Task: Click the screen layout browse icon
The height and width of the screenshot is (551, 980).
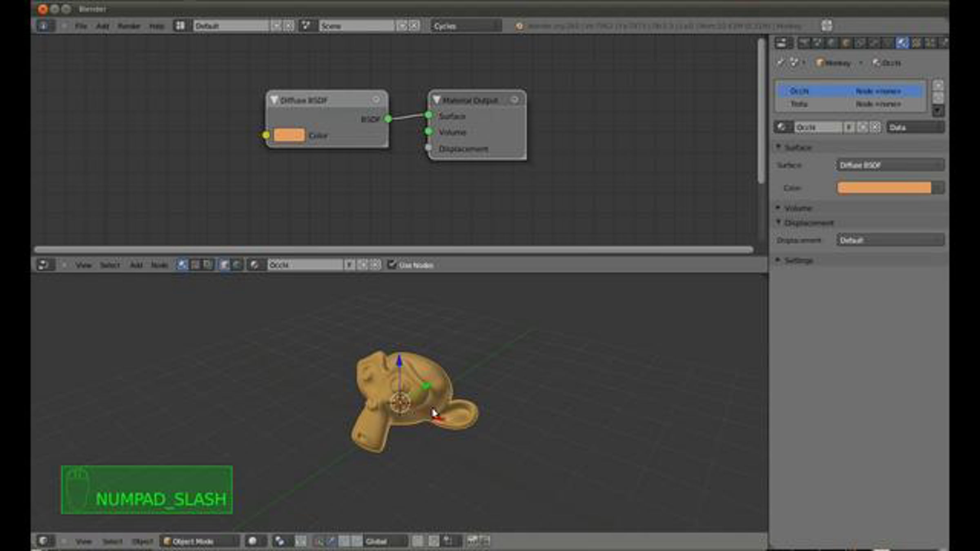Action: pyautogui.click(x=180, y=26)
